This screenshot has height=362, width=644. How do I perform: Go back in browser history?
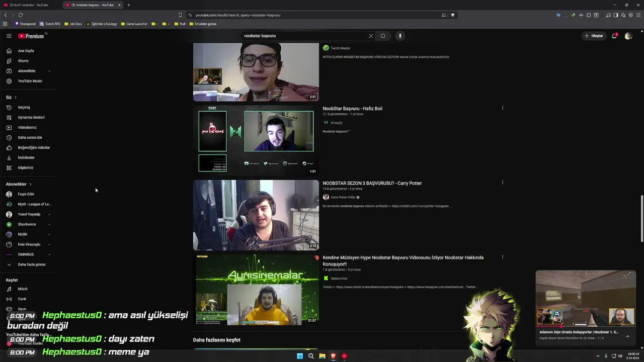6,15
